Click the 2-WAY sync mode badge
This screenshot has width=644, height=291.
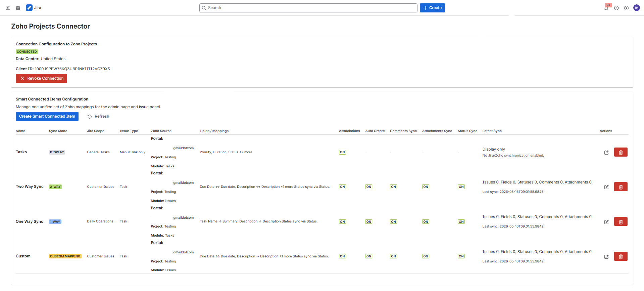click(55, 187)
